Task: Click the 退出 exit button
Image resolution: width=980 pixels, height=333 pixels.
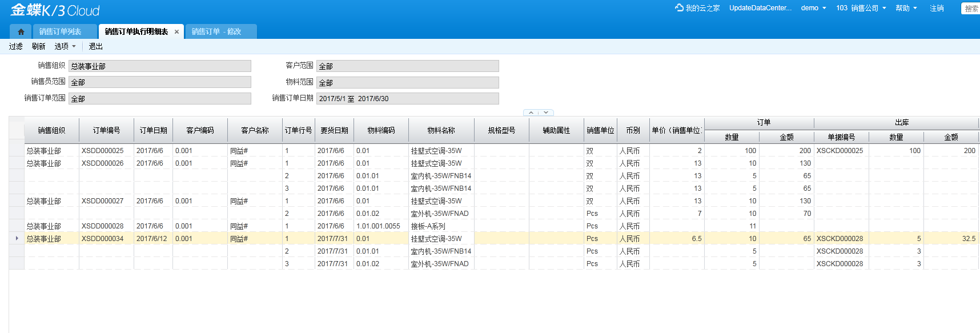Action: [x=96, y=47]
